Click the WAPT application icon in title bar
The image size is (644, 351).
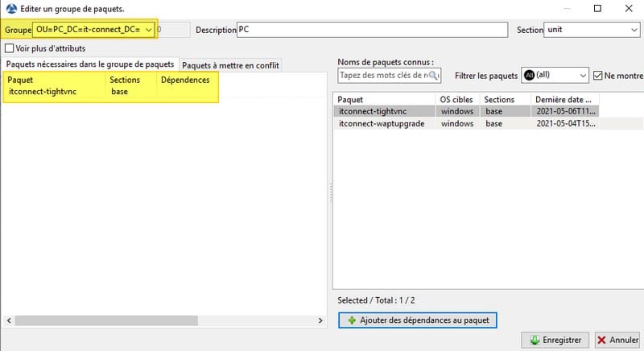pos(11,8)
